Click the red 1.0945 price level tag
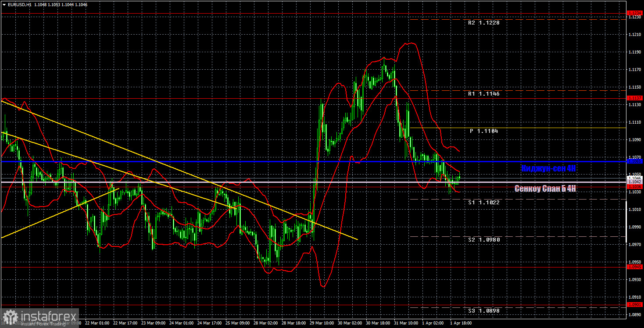The width and height of the screenshot is (644, 328). (x=635, y=267)
